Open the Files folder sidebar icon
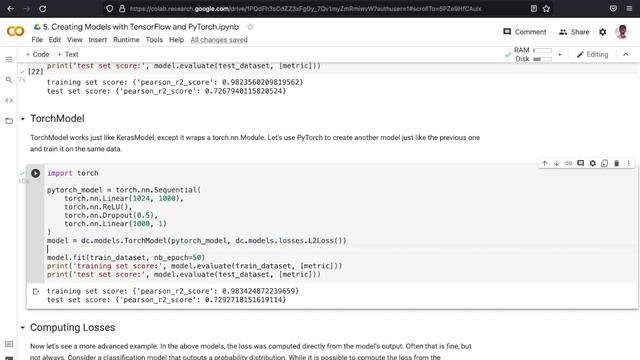Screen dimensions: 640x360 [x=9, y=121]
